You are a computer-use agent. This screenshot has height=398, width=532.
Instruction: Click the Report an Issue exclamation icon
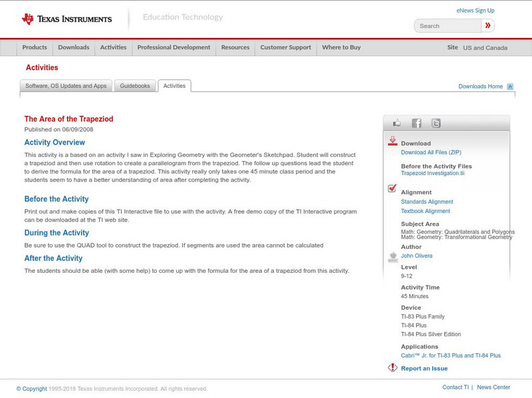click(392, 367)
